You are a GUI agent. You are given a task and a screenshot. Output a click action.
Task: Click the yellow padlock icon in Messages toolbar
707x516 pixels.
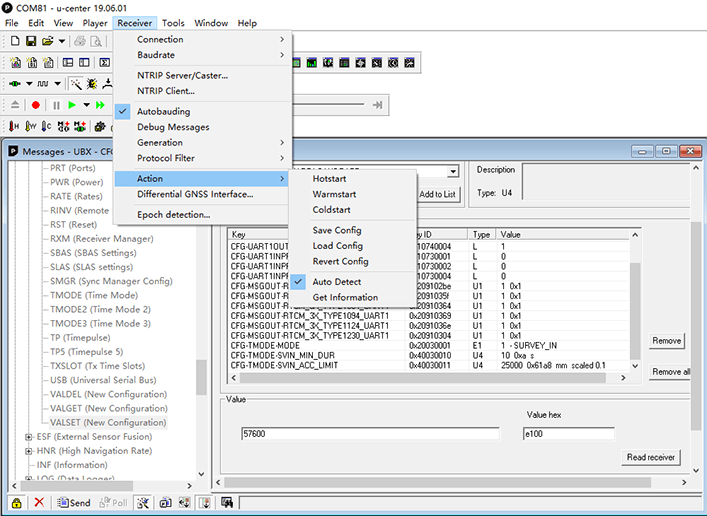point(17,502)
